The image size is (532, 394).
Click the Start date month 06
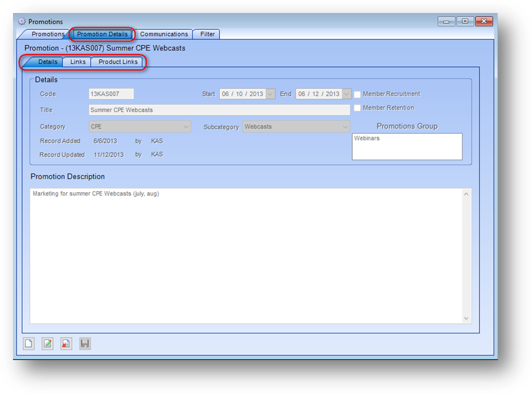pos(226,94)
